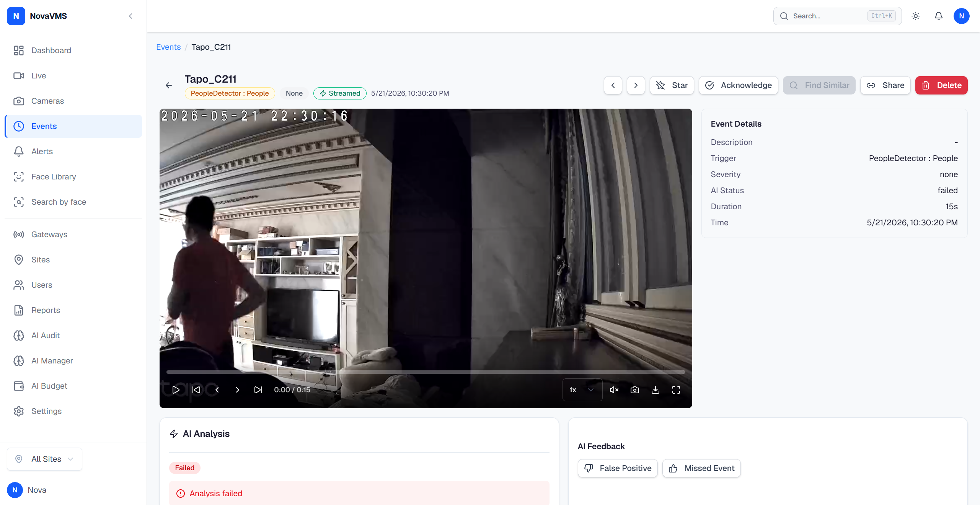Open Settings from the sidebar

(73, 411)
